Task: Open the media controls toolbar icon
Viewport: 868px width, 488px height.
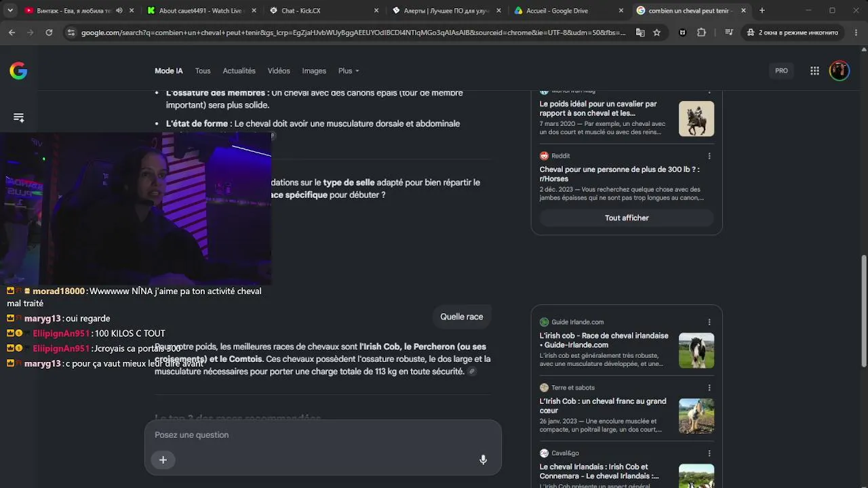Action: coord(728,33)
